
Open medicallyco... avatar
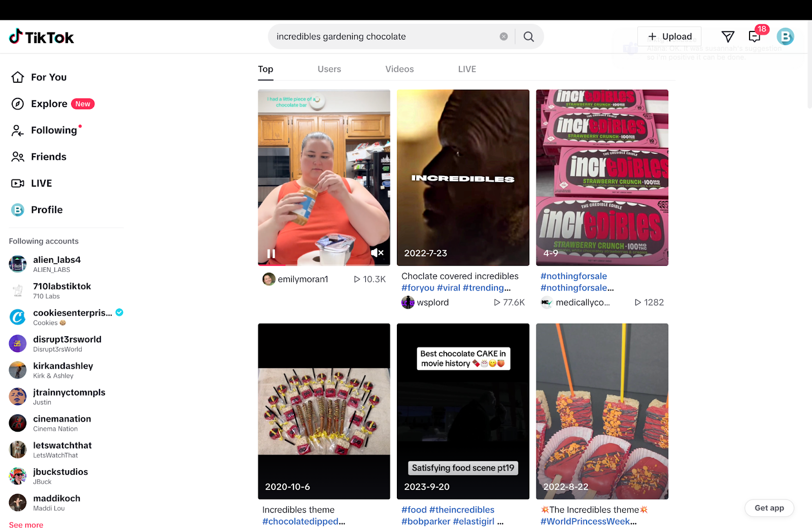point(547,302)
